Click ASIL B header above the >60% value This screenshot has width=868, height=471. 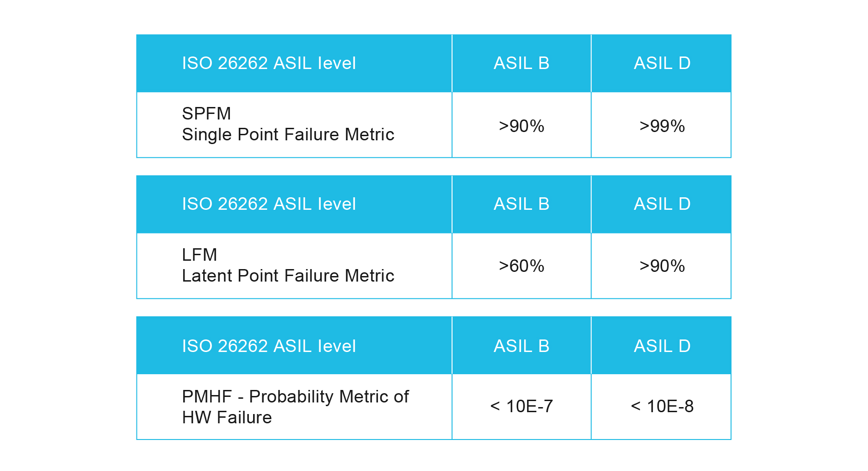521,204
